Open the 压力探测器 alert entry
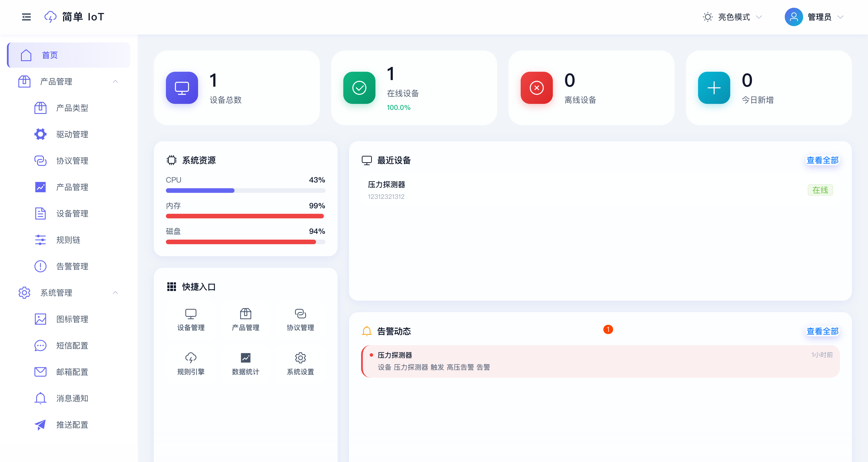This screenshot has height=462, width=868. click(600, 361)
